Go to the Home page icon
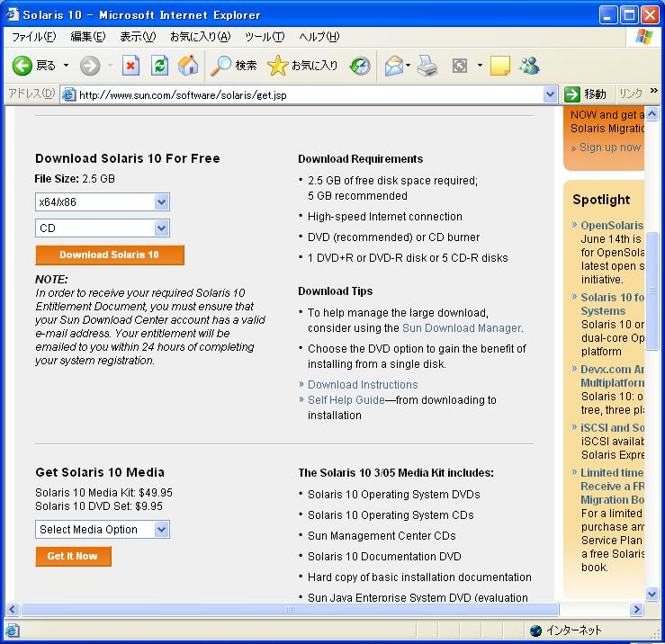Viewport: 665px width, 644px height. pos(188,66)
